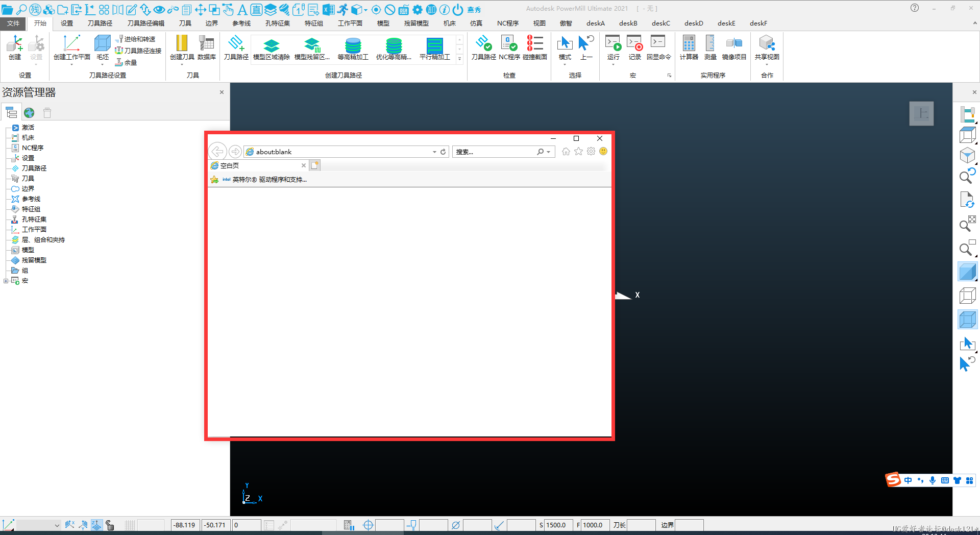Toggle Sogou IME Chinese/English mode

coord(908,480)
